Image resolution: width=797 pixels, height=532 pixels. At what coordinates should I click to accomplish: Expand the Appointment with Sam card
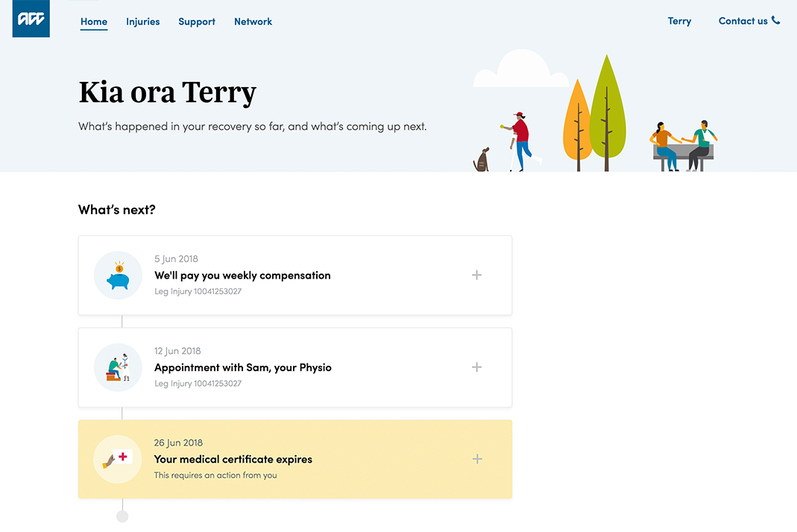[x=476, y=367]
